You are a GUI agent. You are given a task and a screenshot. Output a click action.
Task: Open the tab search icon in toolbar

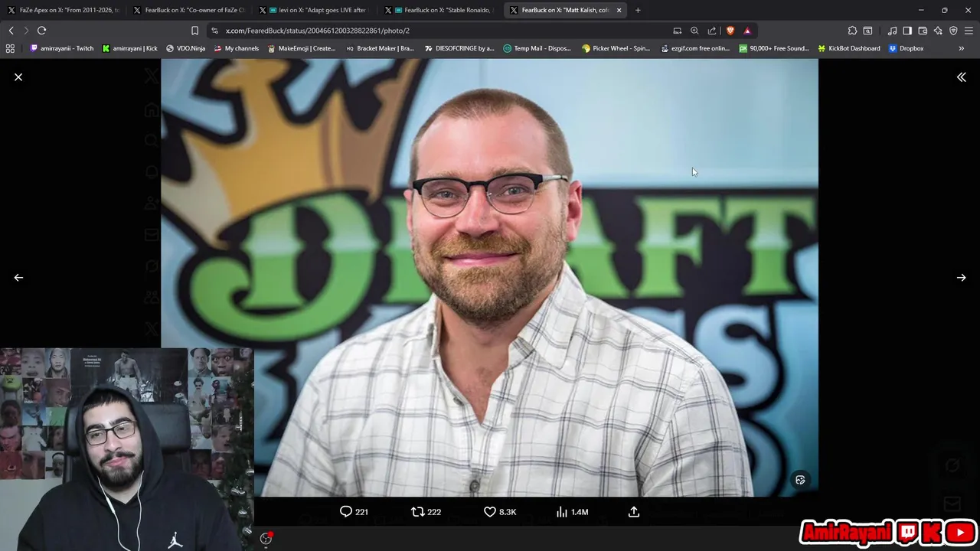[867, 31]
